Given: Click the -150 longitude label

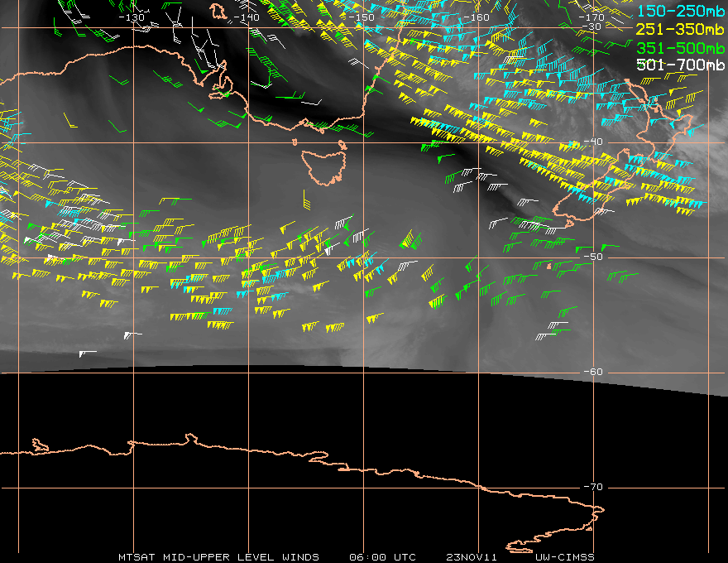Looking at the screenshot, I should pos(361,17).
